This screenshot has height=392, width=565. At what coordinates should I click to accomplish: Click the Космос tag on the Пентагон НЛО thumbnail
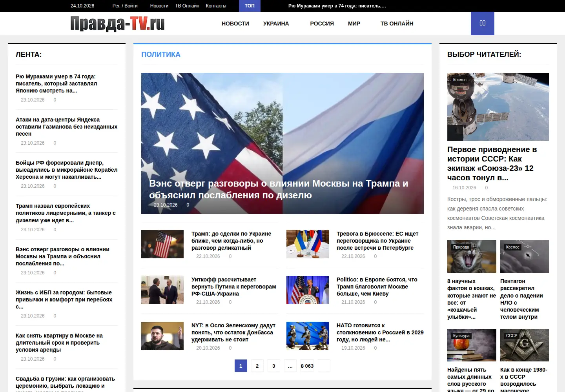pyautogui.click(x=513, y=247)
